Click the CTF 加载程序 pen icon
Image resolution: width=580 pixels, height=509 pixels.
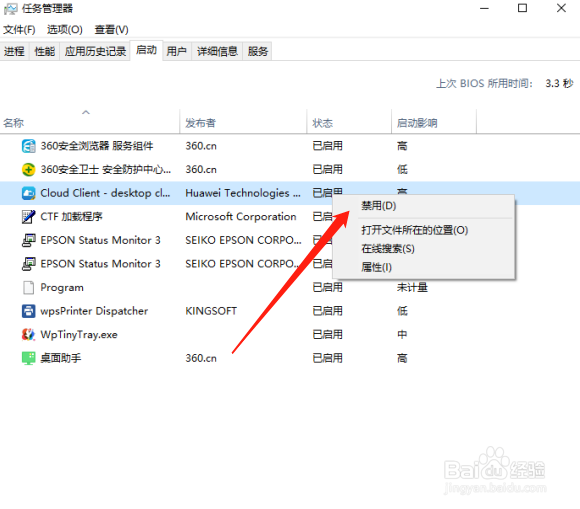pos(28,217)
